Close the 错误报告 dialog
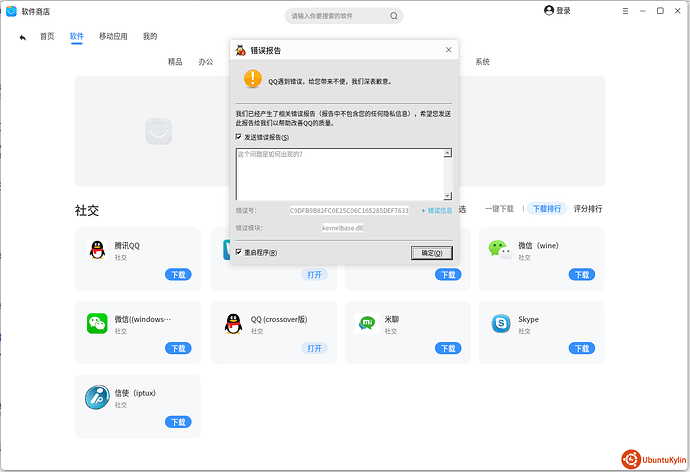690x472 pixels. 448,50
